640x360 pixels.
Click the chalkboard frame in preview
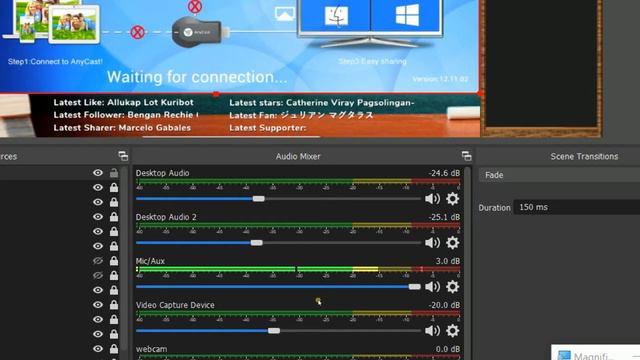point(541,68)
